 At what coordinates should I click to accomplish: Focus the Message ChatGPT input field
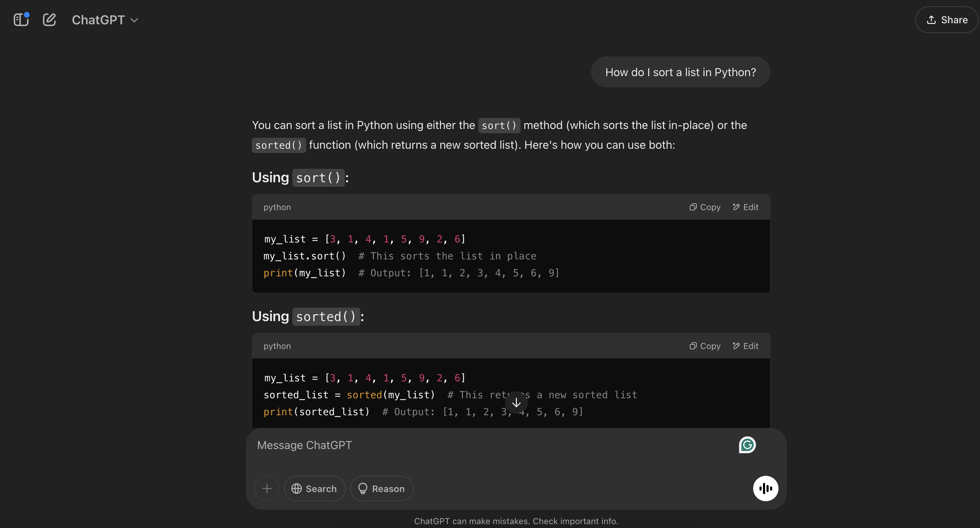pos(495,446)
